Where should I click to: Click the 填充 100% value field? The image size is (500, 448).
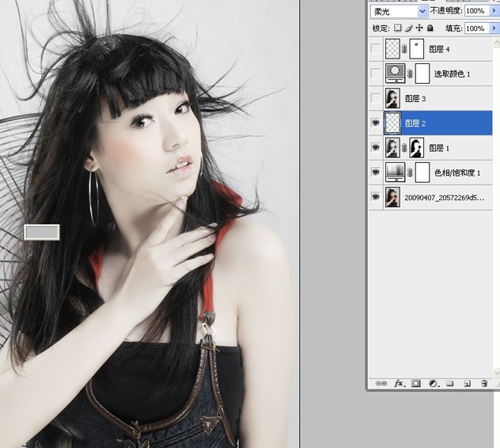[x=477, y=28]
